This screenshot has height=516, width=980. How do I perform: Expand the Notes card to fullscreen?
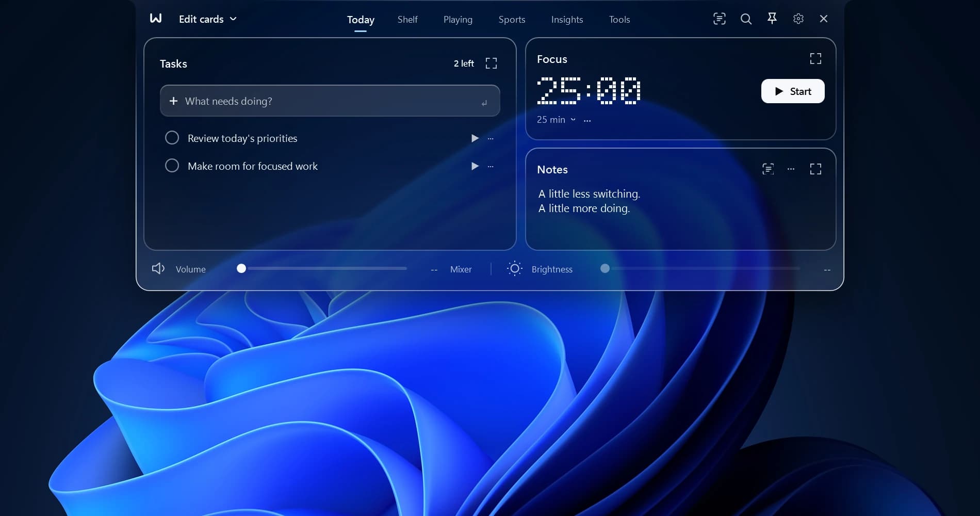(x=815, y=169)
